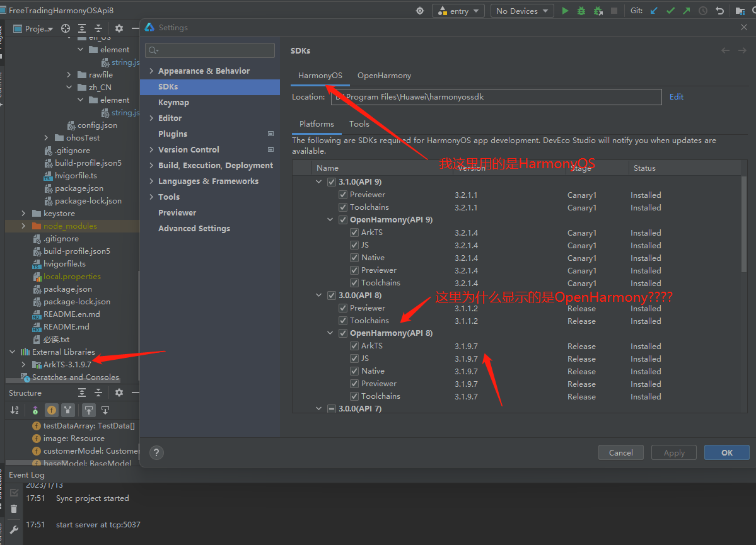The height and width of the screenshot is (545, 756).
Task: Click the attach debugger to process icon
Action: pyautogui.click(x=598, y=11)
